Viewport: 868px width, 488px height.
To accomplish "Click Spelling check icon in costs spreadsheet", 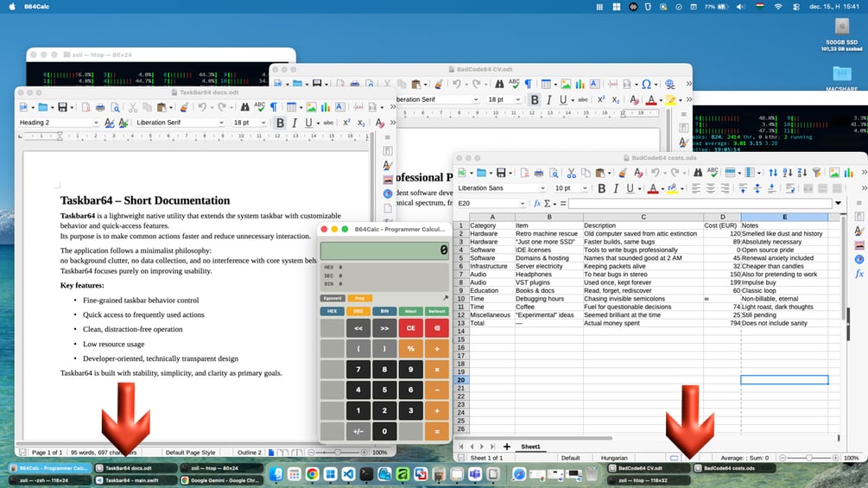I will click(713, 173).
